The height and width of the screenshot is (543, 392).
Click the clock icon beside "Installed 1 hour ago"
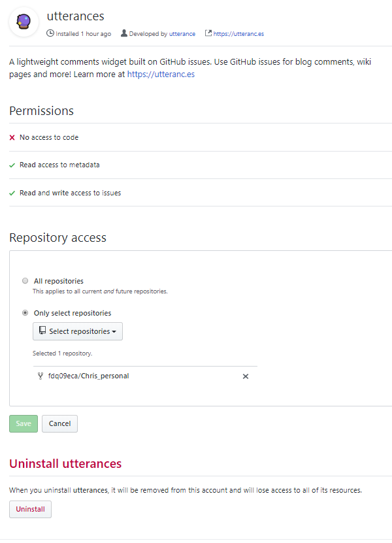[51, 33]
